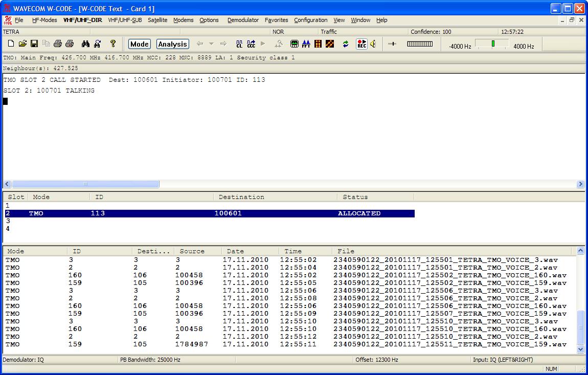Click the orange vertical-arrows grid icon
The image size is (588, 375).
coord(318,44)
